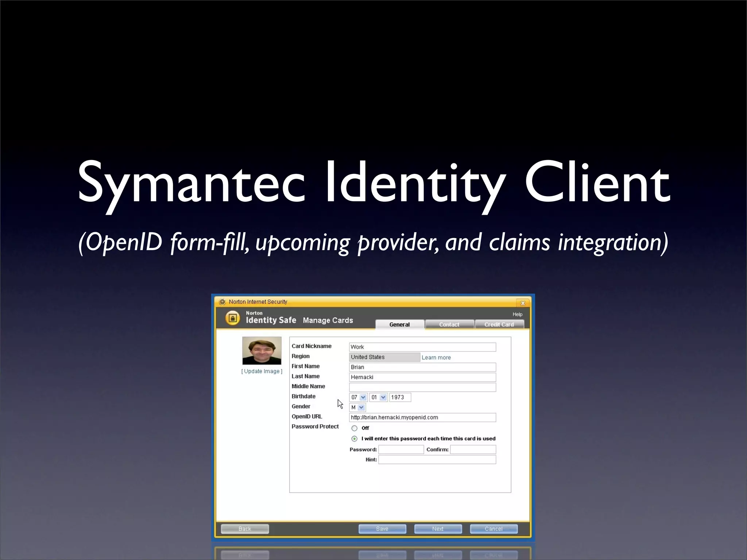Click the Learn more link beside Region
The width and height of the screenshot is (747, 560).
pyautogui.click(x=436, y=358)
